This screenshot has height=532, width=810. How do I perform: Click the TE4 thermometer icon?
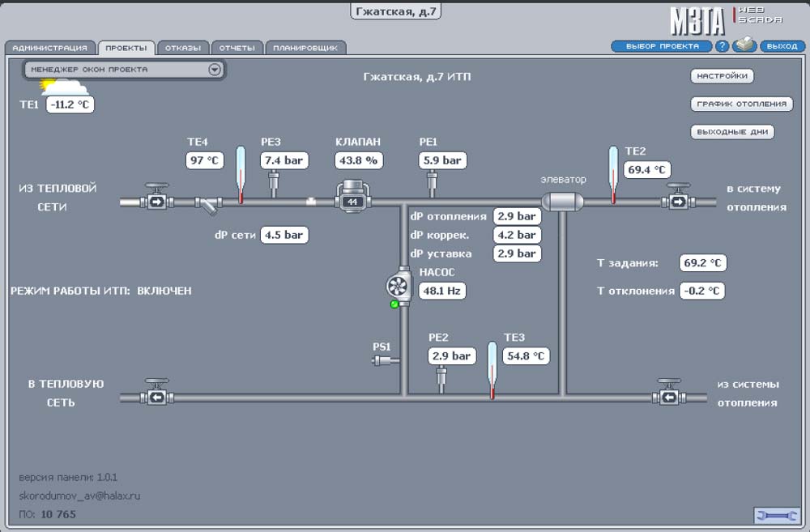coord(241,175)
